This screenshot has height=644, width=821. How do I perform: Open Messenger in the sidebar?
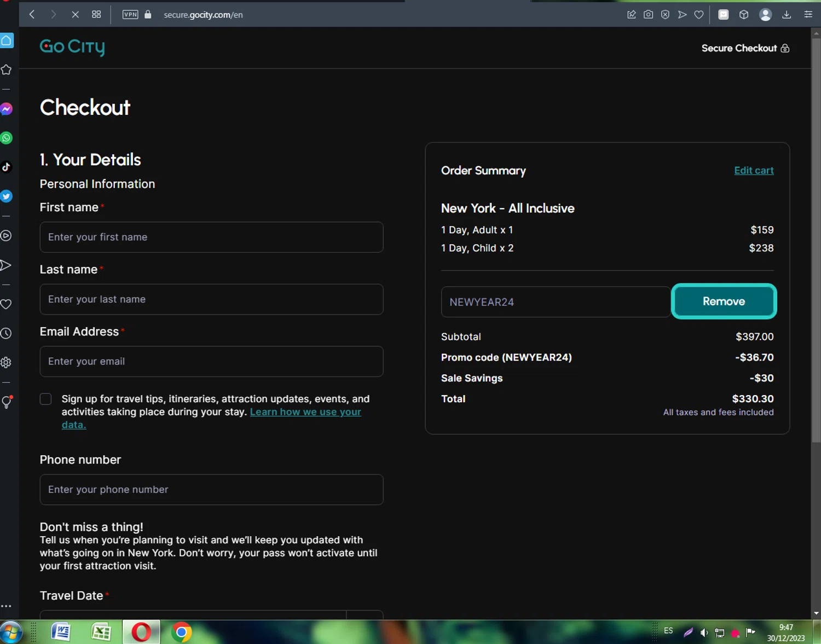[x=7, y=109]
